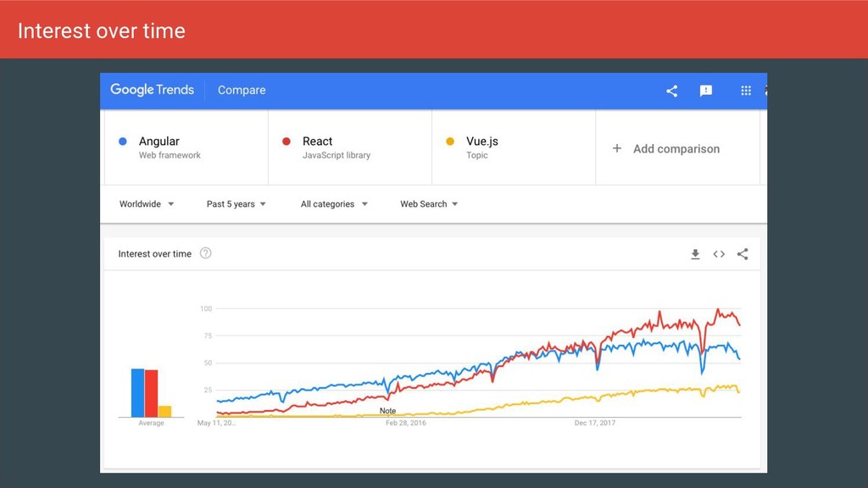Viewport: 868px width, 488px height.
Task: Open the Web Search type dropdown
Action: pyautogui.click(x=429, y=204)
